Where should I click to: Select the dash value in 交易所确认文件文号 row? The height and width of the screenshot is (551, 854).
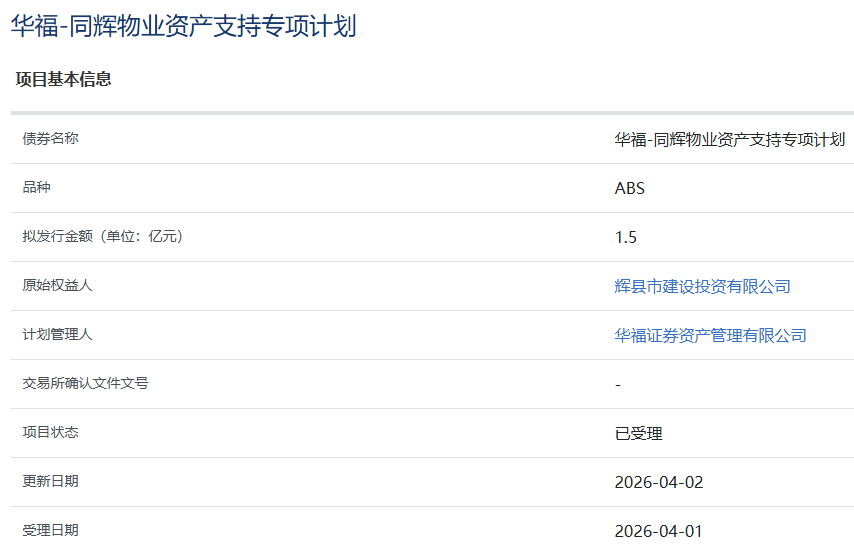click(618, 385)
